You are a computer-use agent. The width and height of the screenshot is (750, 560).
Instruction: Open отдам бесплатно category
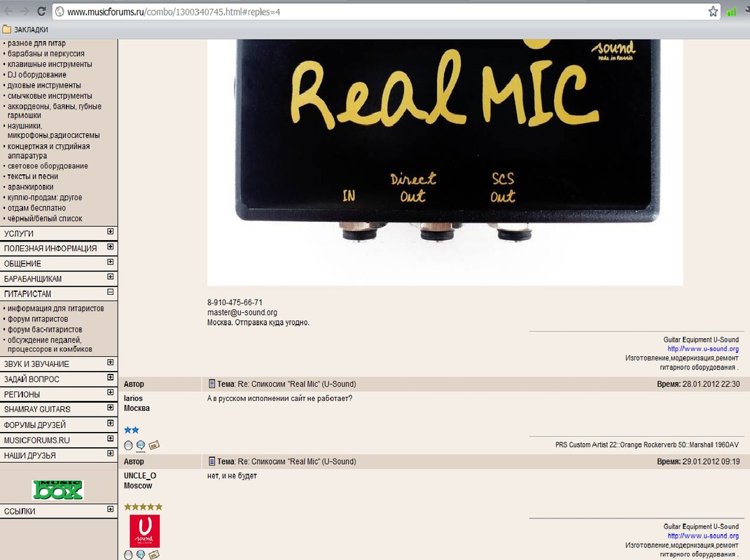tap(36, 208)
